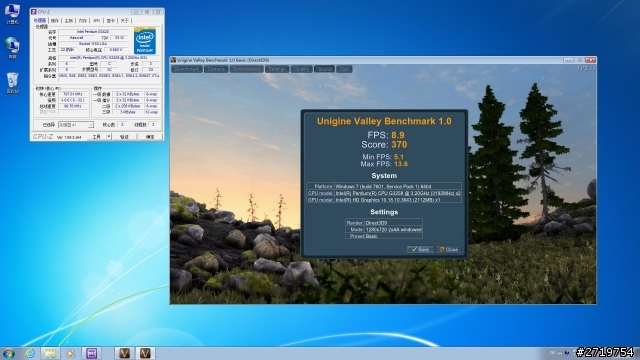Click the CPU model Pentium G3258 row
Image resolution: width=640 pixels, height=360 pixels.
tap(384, 193)
